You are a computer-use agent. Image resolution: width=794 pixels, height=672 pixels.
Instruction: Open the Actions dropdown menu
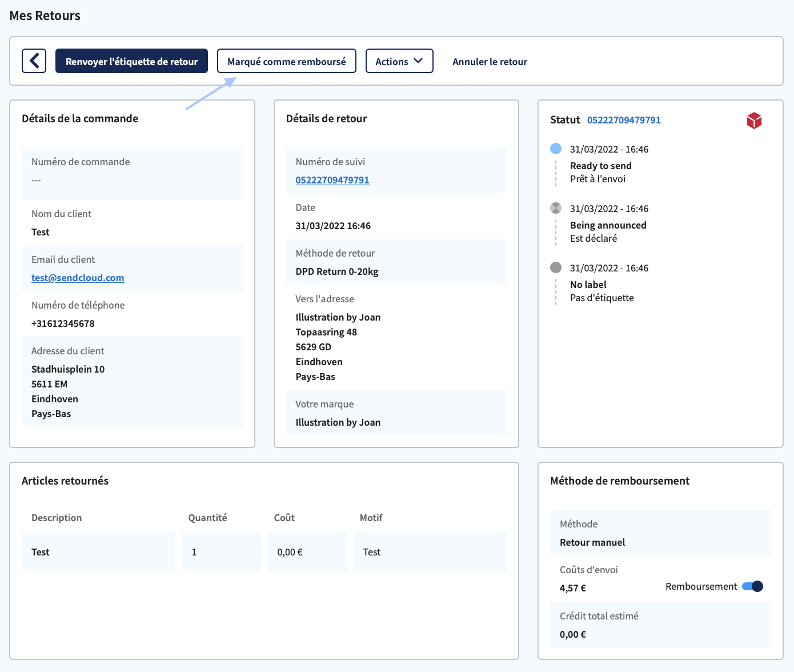pos(399,61)
